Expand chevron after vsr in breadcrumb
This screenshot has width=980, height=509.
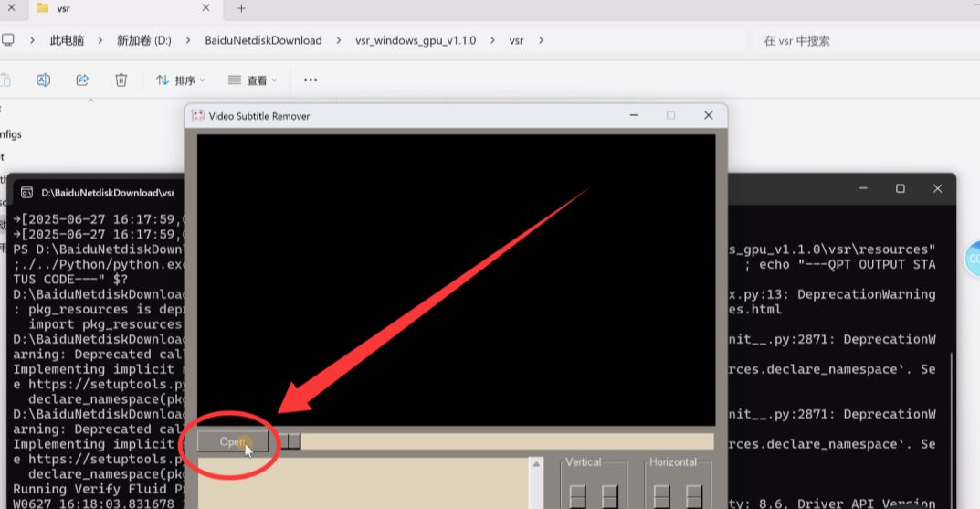point(541,40)
